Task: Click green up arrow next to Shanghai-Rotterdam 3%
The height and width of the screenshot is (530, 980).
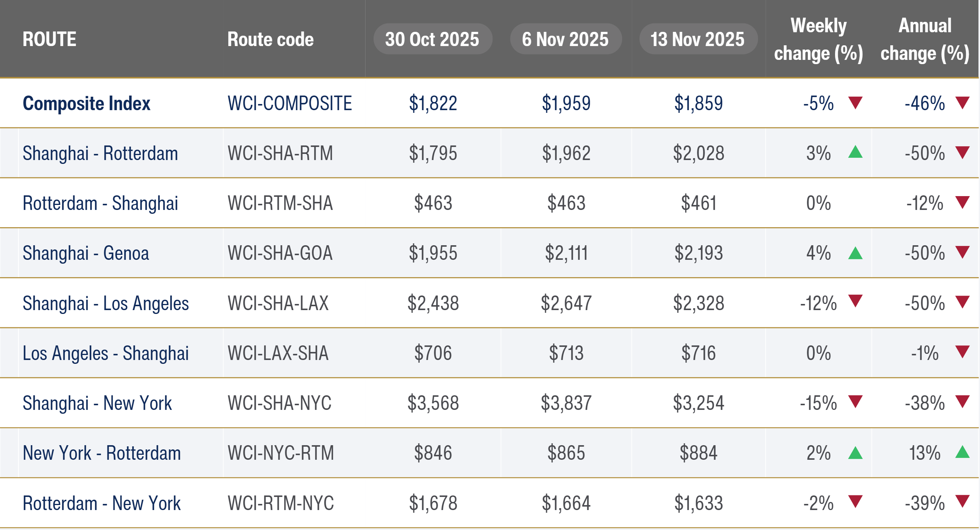Action: pos(855,152)
